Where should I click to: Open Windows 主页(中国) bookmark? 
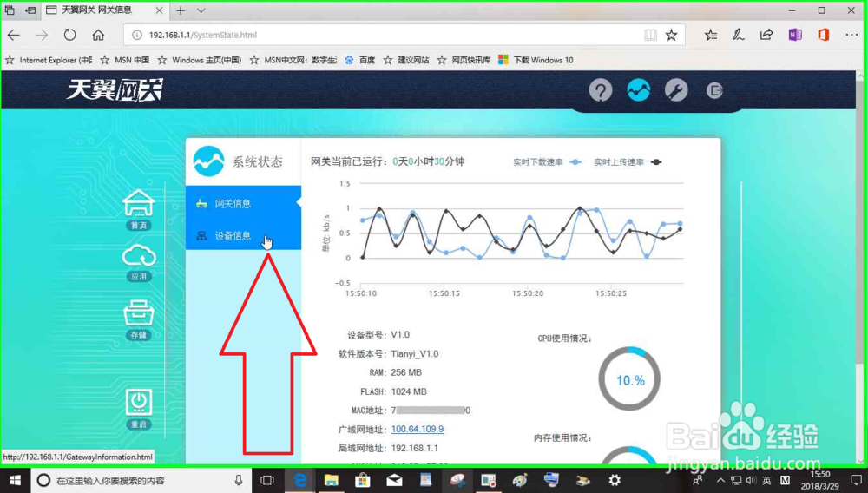point(200,60)
